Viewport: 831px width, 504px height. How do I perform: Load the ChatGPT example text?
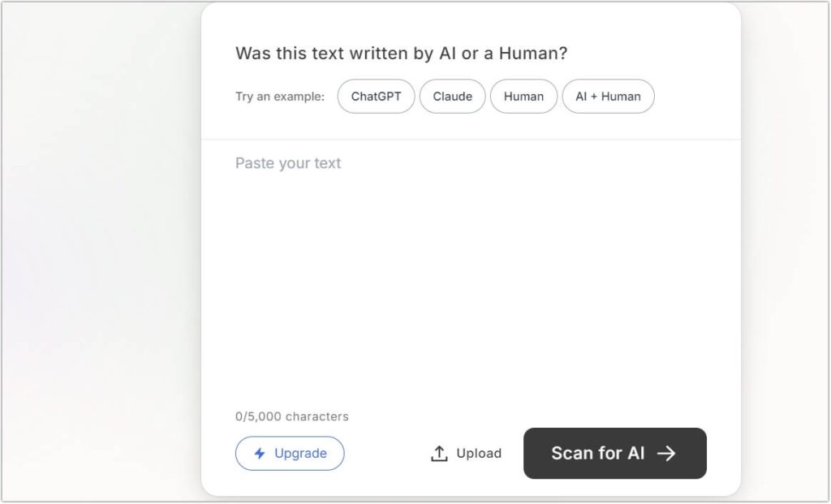tap(376, 97)
